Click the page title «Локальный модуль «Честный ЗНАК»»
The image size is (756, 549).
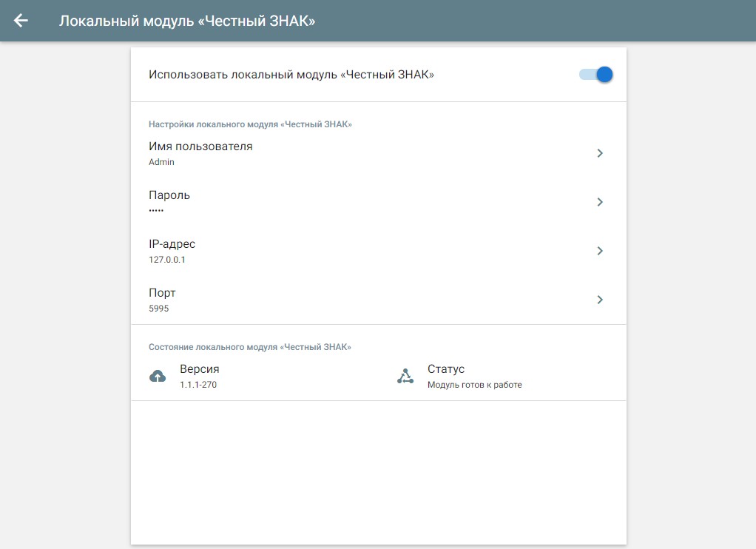click(x=187, y=21)
